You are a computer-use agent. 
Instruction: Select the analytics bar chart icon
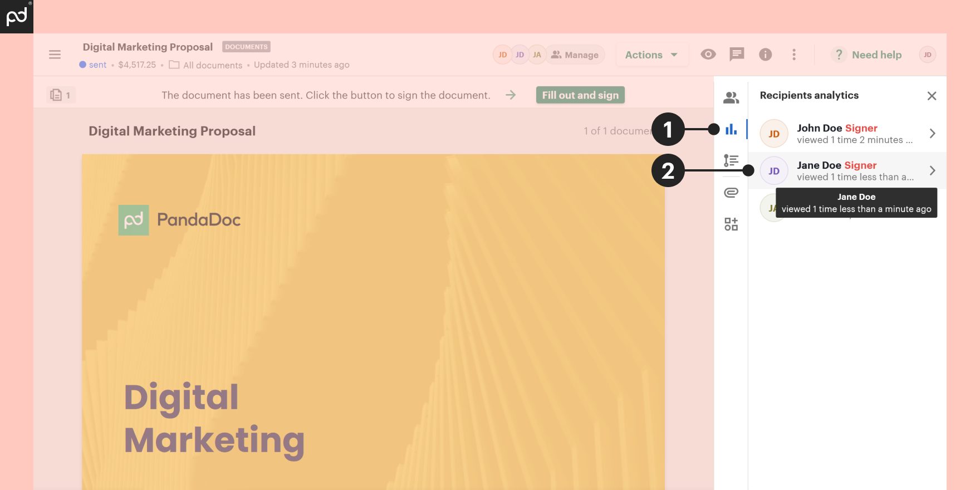(731, 130)
